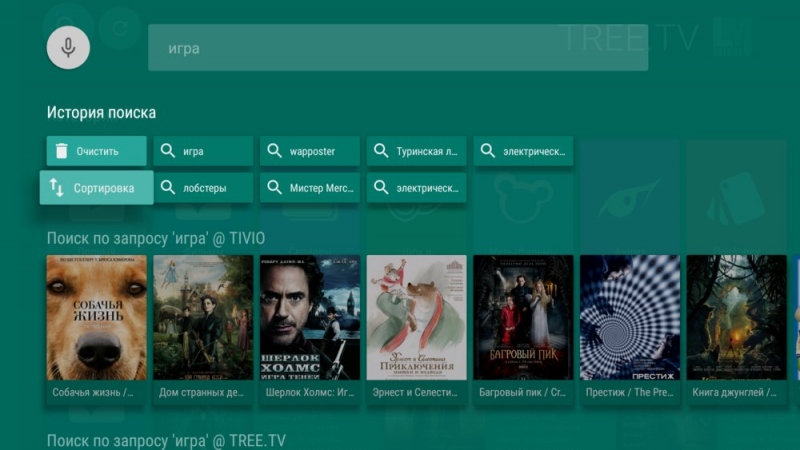The height and width of the screenshot is (450, 800).
Task: Open the Шерлок Холмс movie poster
Action: [x=310, y=317]
